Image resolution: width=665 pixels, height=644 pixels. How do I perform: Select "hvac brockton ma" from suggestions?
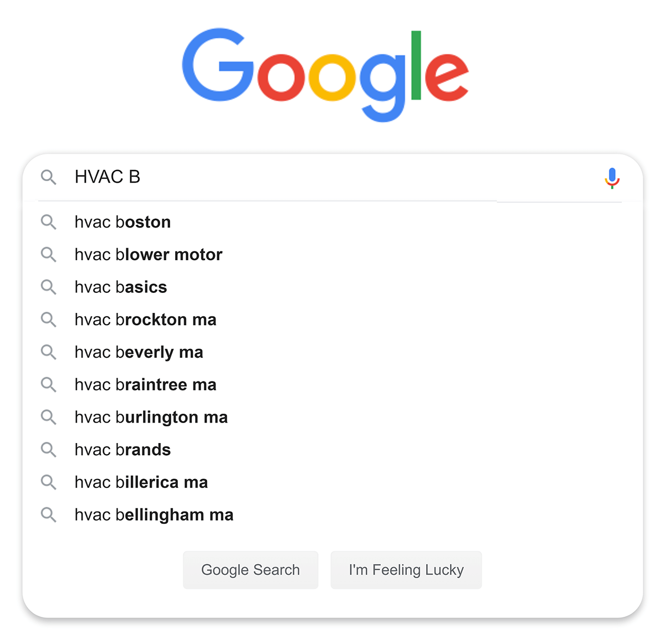coord(145,320)
